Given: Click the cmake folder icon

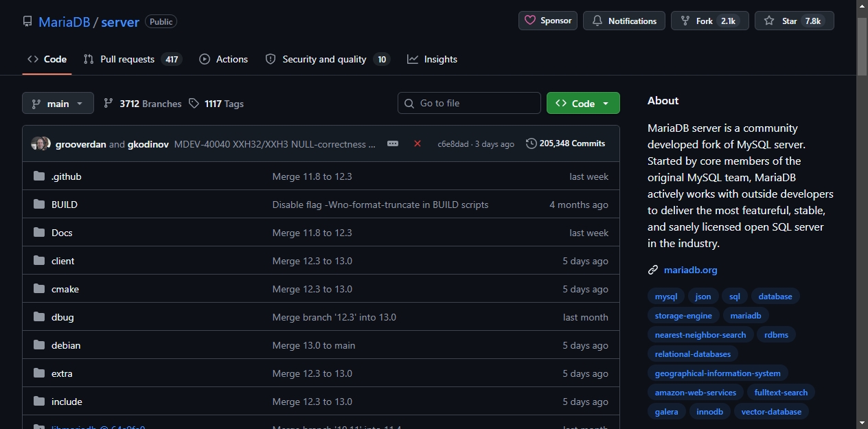Looking at the screenshot, I should click(39, 289).
